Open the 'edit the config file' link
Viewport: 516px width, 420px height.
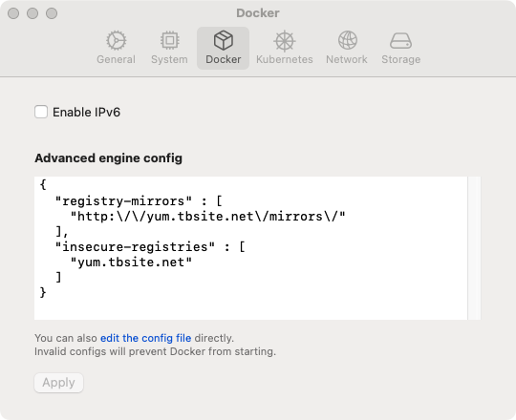145,338
